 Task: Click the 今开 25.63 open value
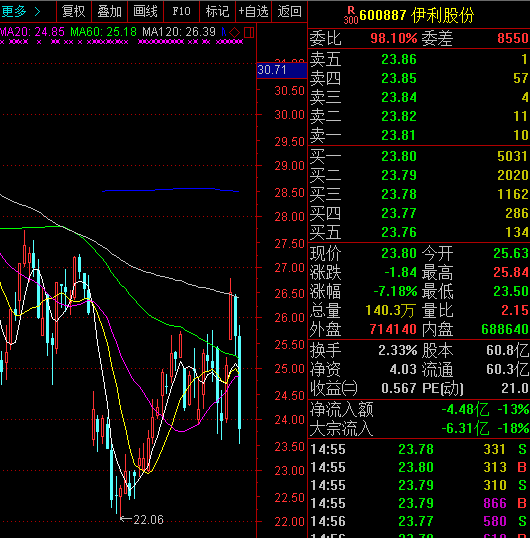[x=511, y=253]
